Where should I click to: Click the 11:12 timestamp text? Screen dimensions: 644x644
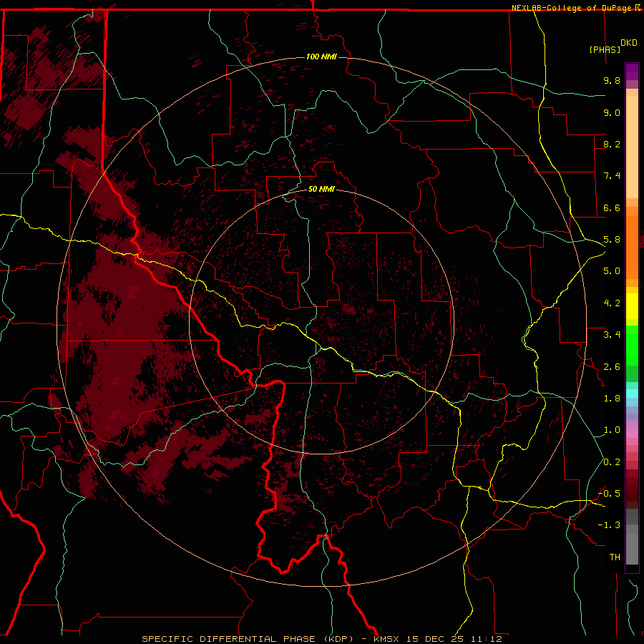click(x=487, y=639)
